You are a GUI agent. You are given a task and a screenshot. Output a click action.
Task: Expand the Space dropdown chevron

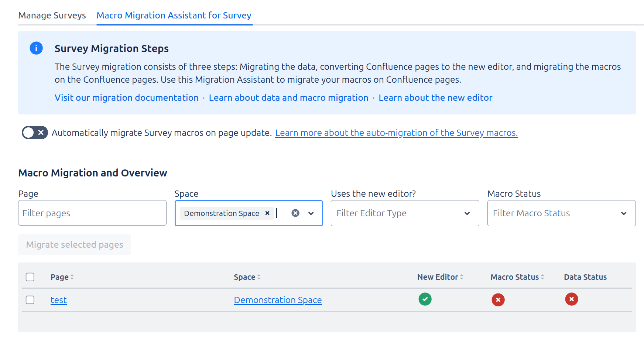[311, 213]
